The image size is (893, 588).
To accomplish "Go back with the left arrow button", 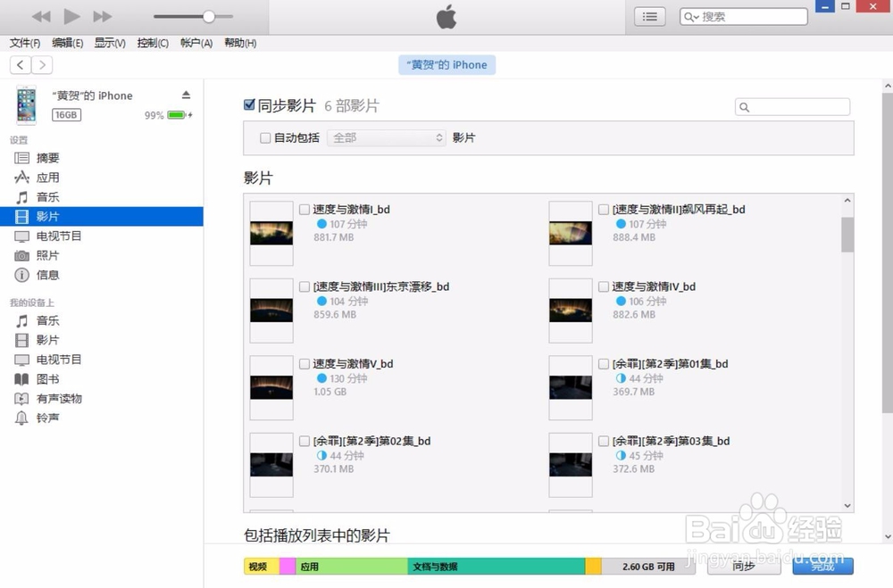I will point(21,65).
